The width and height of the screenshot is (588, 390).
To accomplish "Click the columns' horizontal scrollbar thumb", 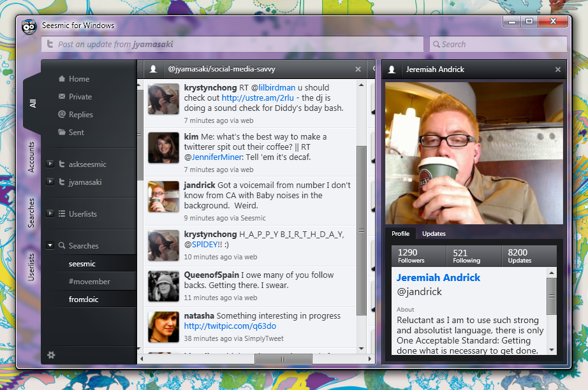I will 283,359.
